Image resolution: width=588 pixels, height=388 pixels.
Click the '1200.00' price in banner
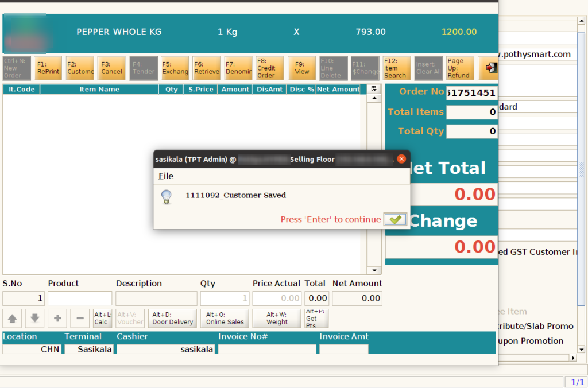pyautogui.click(x=459, y=32)
